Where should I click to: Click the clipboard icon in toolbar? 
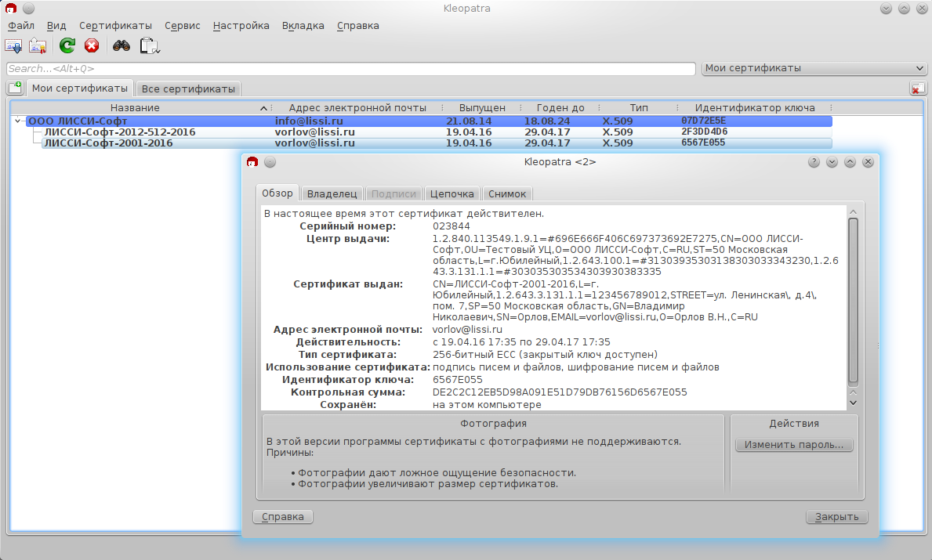pyautogui.click(x=149, y=46)
